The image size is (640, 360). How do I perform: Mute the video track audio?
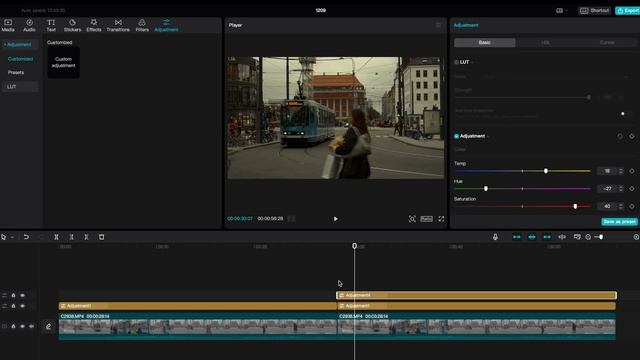click(31, 327)
